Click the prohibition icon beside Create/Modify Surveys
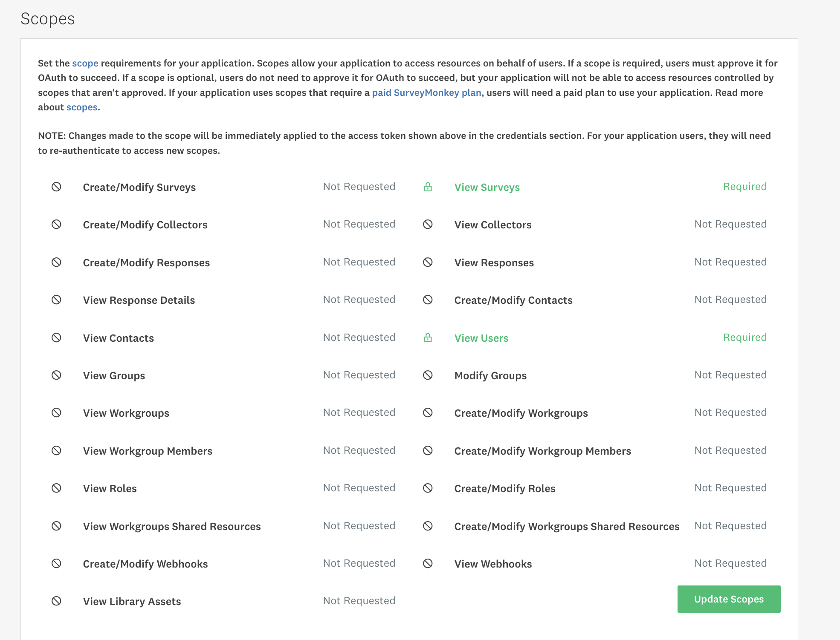This screenshot has height=640, width=840. 57,187
